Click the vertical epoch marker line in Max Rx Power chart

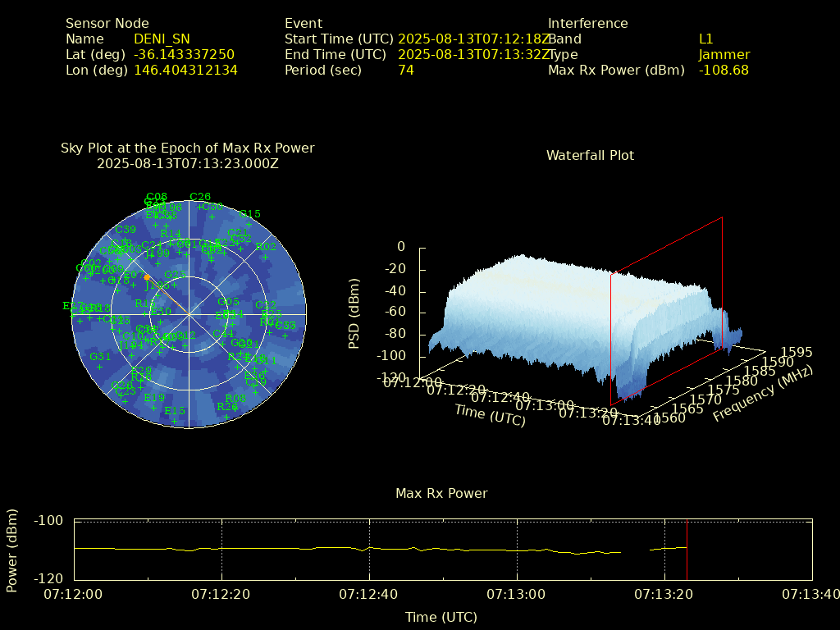[x=687, y=549]
